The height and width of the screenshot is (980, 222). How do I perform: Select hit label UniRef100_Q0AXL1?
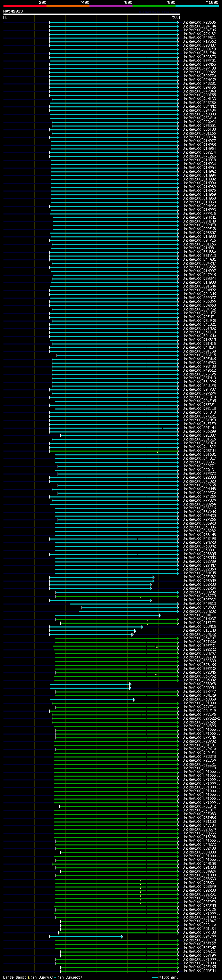[199, 951]
